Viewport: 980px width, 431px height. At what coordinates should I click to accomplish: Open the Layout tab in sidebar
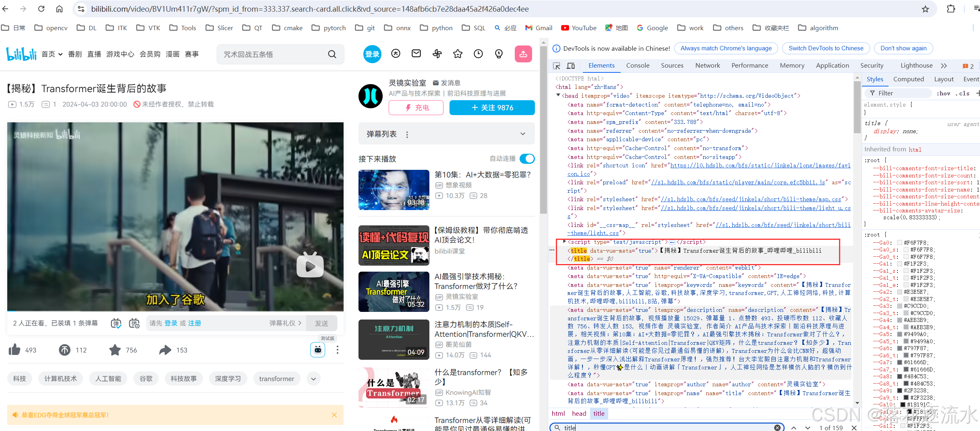(x=944, y=79)
